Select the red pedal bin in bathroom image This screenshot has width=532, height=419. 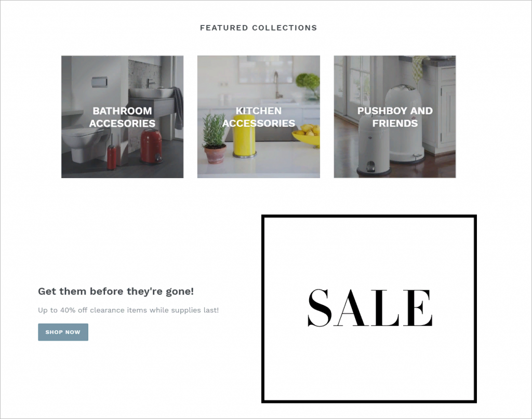[151, 146]
